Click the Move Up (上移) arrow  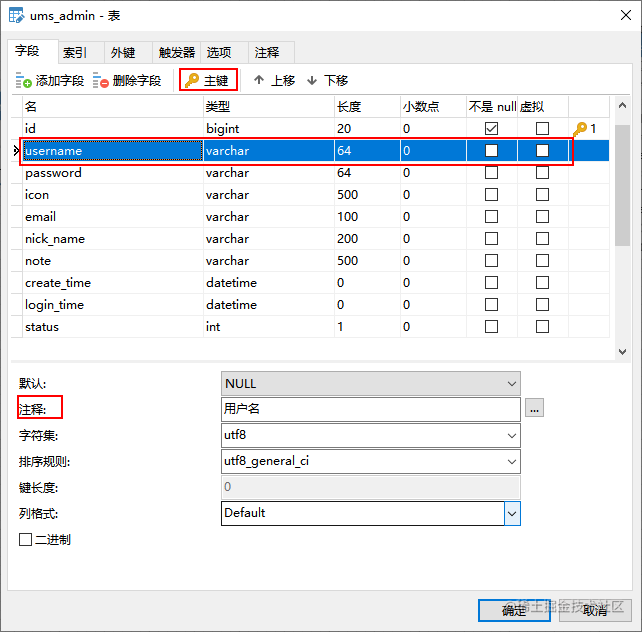(x=259, y=80)
